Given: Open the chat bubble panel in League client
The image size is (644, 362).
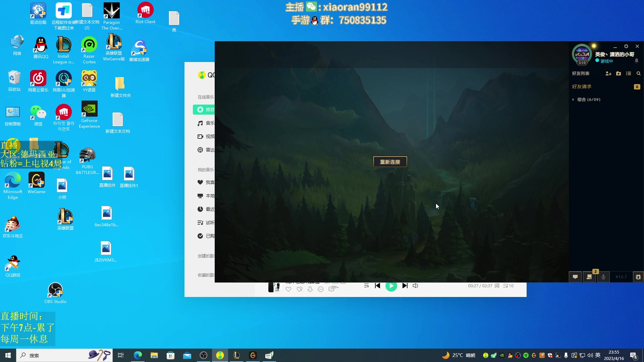Looking at the screenshot, I should point(575,277).
